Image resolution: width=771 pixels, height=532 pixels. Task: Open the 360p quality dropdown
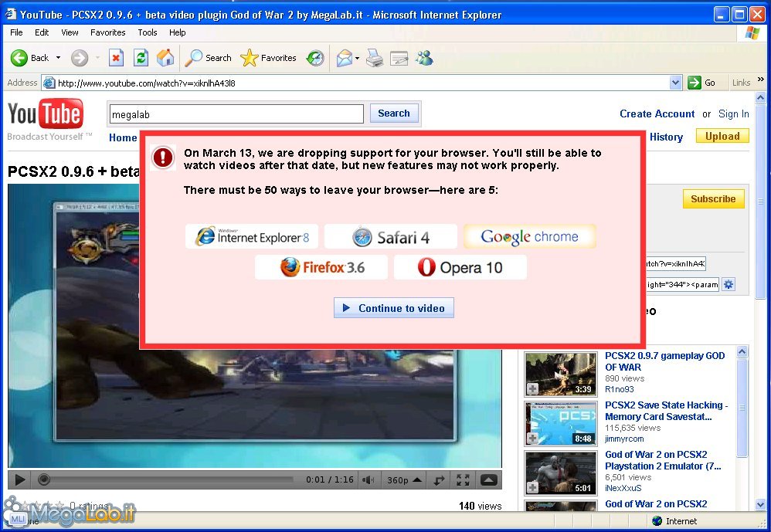404,480
